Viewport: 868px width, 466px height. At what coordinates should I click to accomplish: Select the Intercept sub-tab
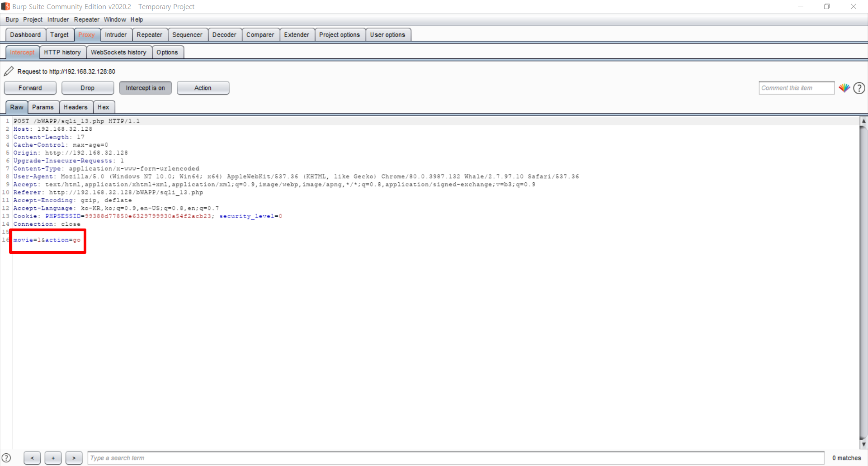pyautogui.click(x=22, y=52)
